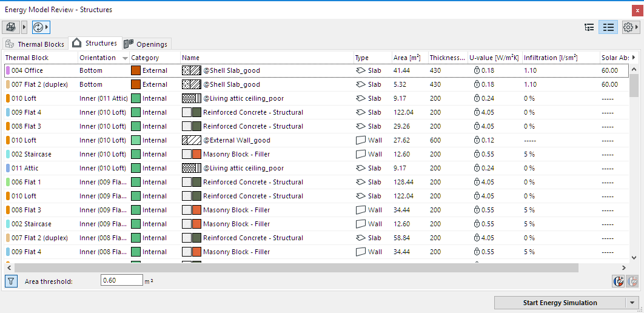Click the Category column header
Screen dimensions: 644x313
pyautogui.click(x=155, y=58)
